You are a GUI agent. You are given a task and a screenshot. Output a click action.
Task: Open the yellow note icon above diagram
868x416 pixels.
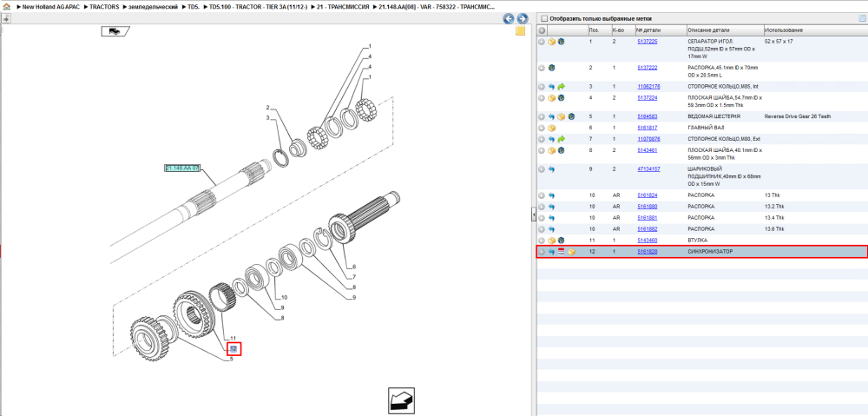[x=520, y=31]
